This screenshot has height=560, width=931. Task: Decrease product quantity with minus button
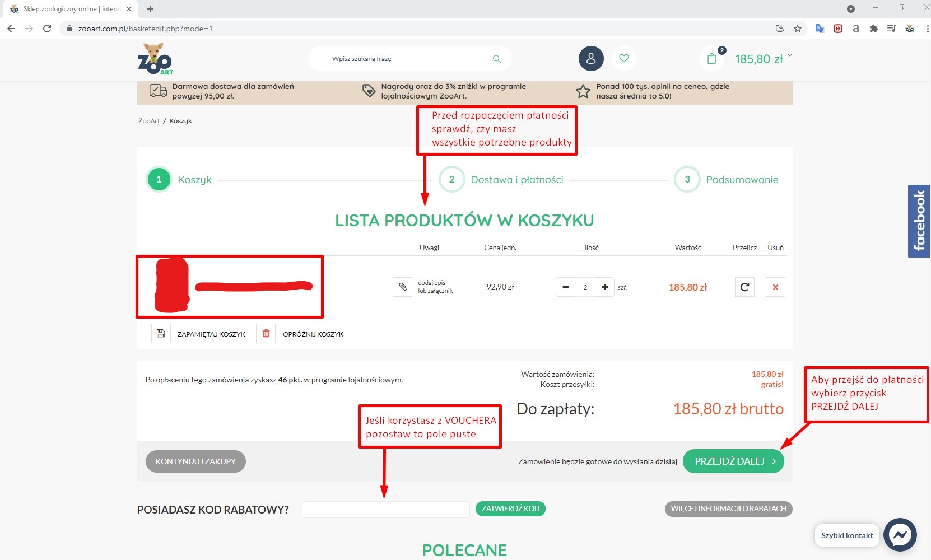tap(566, 287)
